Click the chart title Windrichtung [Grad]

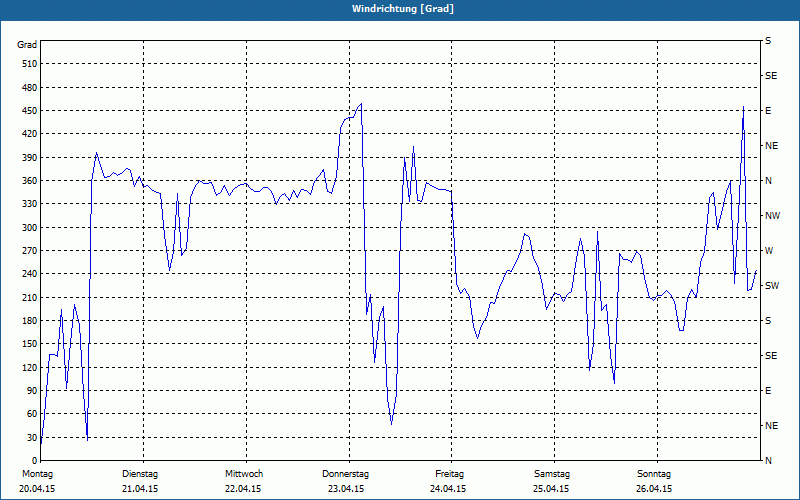(x=403, y=9)
